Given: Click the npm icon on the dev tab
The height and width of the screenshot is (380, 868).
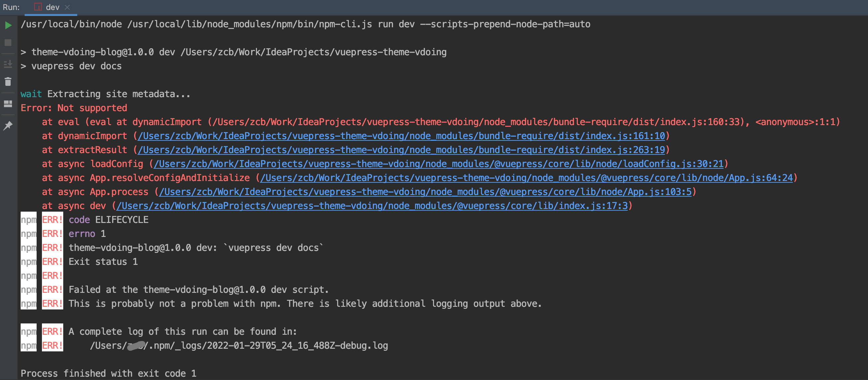Looking at the screenshot, I should pos(38,7).
